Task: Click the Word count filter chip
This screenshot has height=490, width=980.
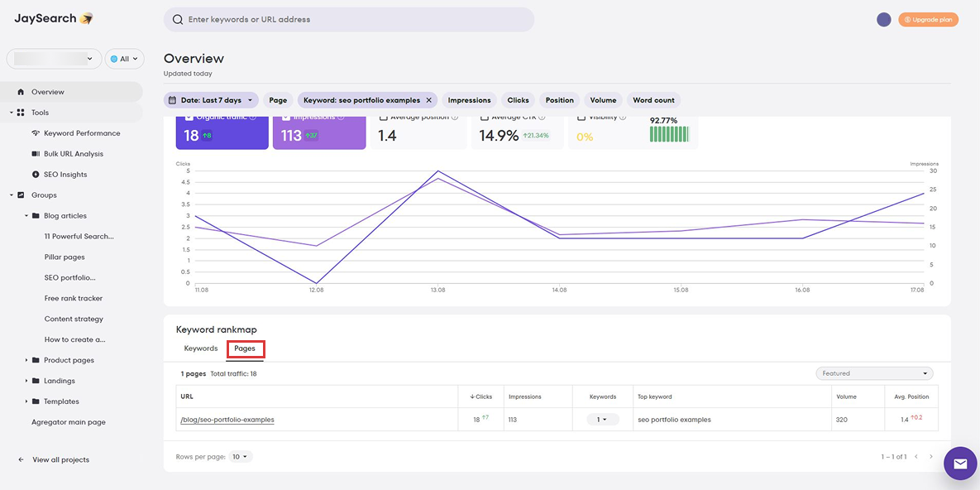Action: pos(653,100)
